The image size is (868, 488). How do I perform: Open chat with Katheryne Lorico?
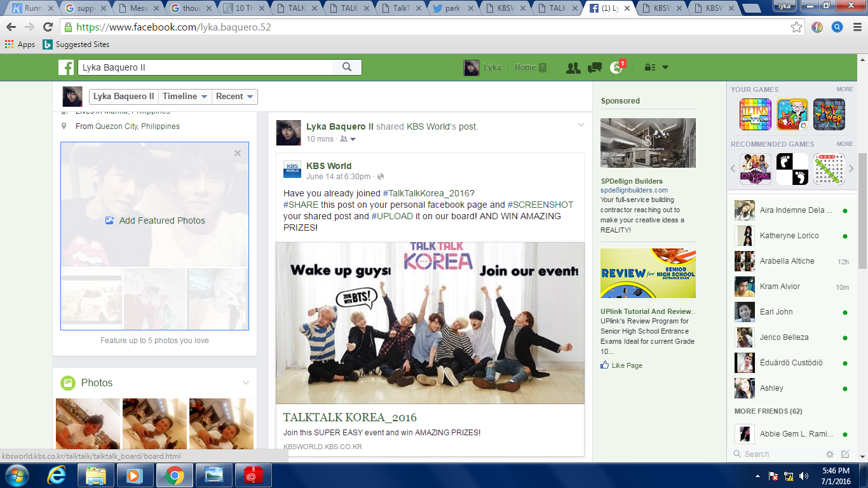[x=791, y=236]
